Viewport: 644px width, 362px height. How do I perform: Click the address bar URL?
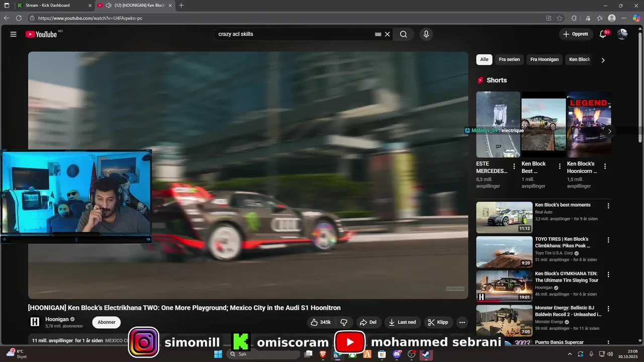coord(91,18)
